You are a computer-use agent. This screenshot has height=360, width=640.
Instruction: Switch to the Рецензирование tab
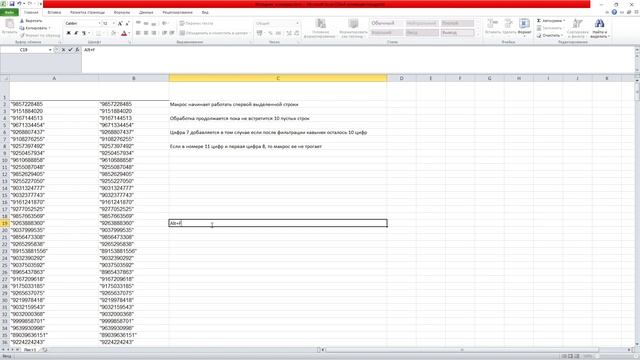tap(178, 13)
